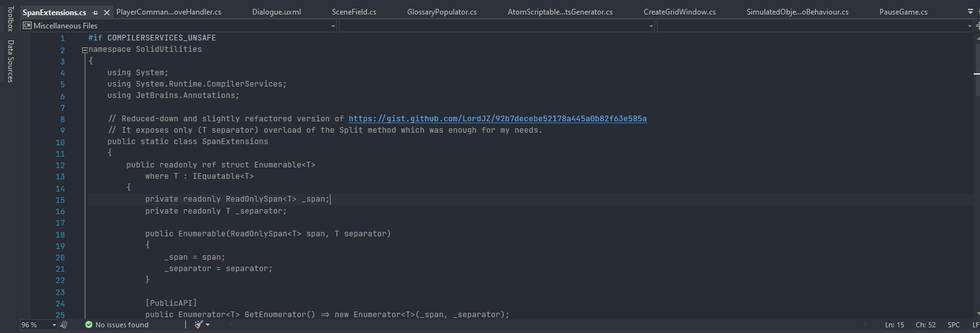This screenshot has height=333, width=980.
Task: Click the GetEnumerator() method name
Action: (x=280, y=315)
